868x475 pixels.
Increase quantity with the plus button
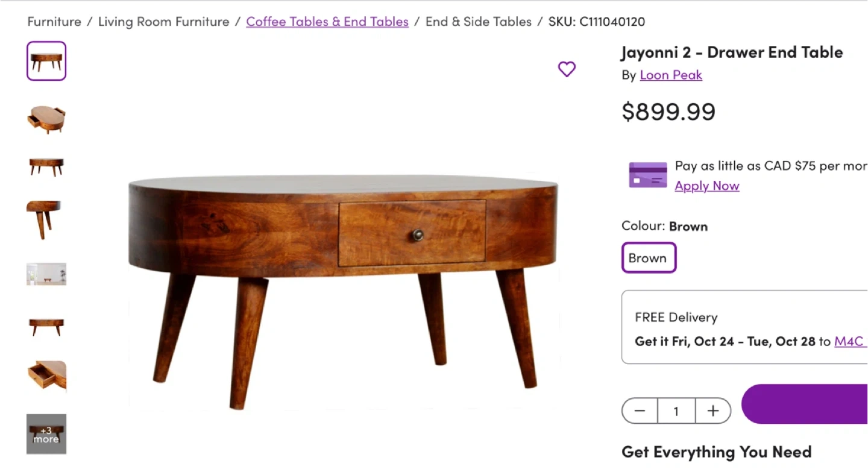pyautogui.click(x=713, y=411)
